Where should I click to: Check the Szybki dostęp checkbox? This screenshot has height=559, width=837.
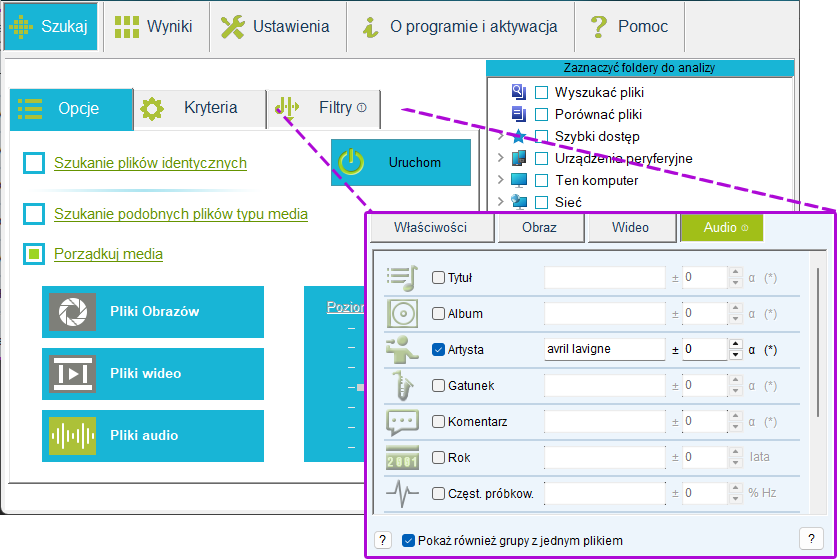[x=541, y=136]
